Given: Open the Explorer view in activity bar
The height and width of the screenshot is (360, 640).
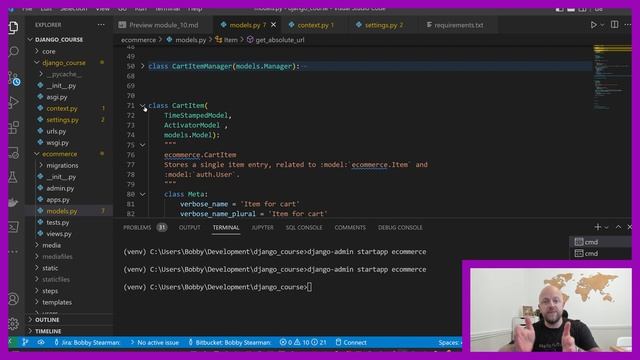Looking at the screenshot, I should pyautogui.click(x=13, y=27).
